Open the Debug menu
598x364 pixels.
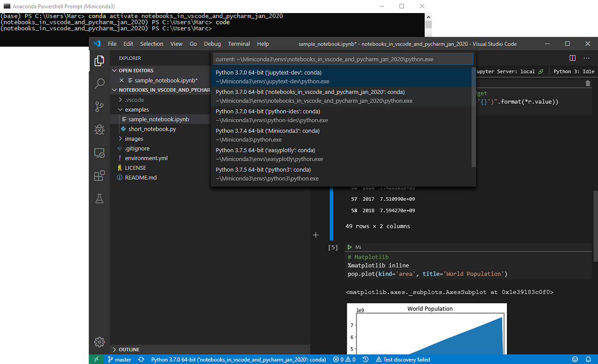tap(212, 43)
